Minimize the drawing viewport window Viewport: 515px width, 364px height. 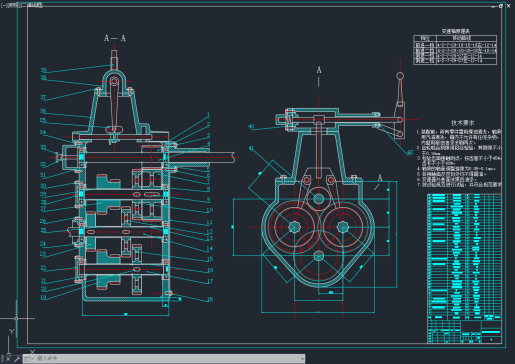[x=493, y=6]
